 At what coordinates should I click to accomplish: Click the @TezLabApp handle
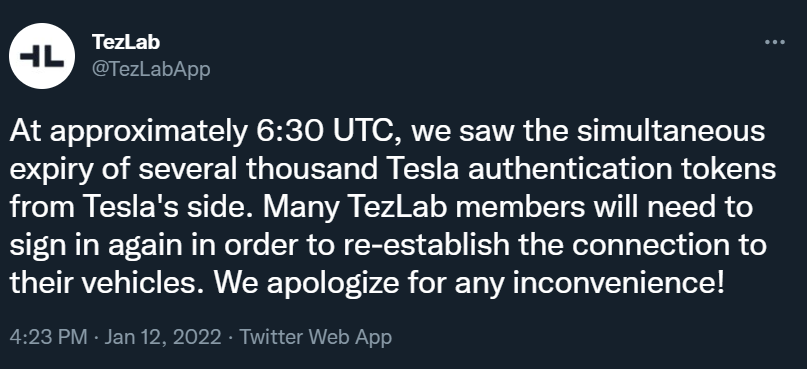pos(151,69)
